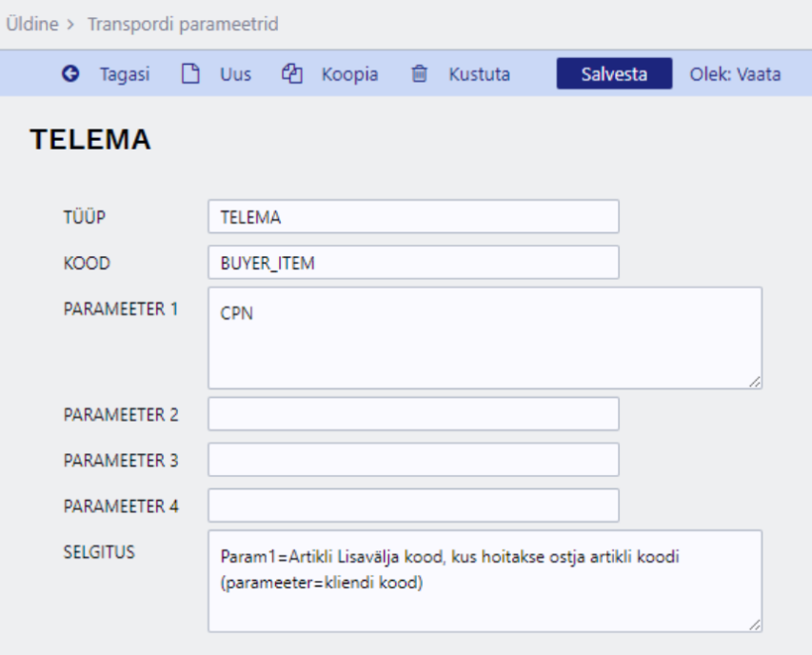The image size is (812, 655).
Task: Click the Koopia copy icon
Action: coord(292,73)
